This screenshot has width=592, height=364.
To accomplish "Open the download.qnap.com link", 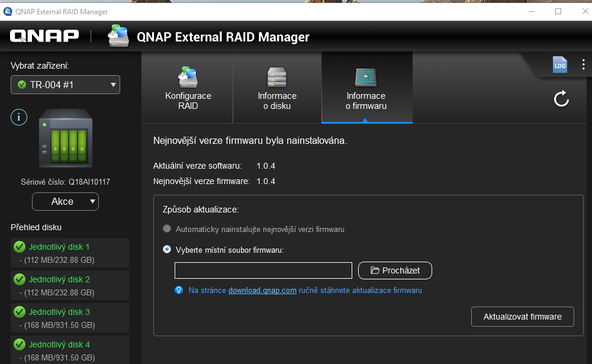I will coord(262,290).
